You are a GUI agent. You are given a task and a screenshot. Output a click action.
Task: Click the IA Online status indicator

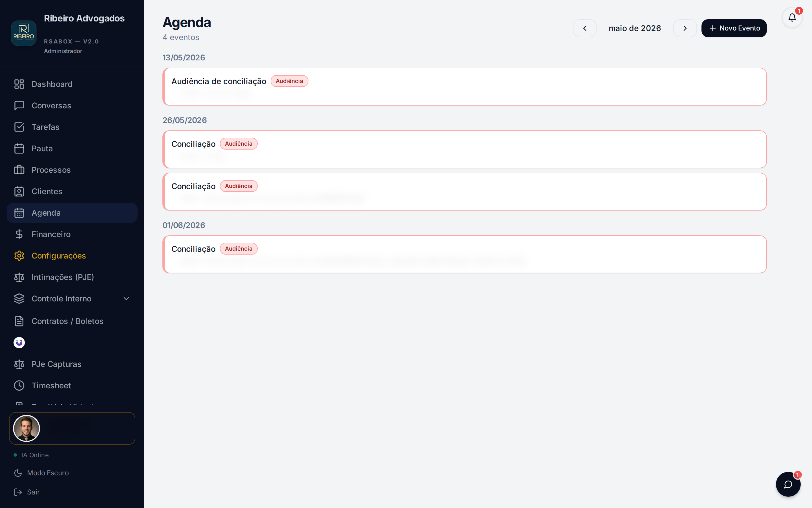coord(31,455)
